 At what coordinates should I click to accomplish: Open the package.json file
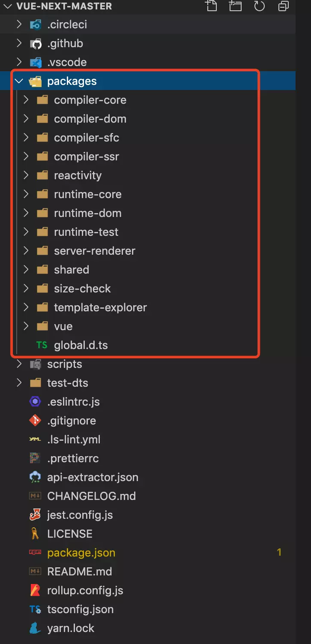(x=81, y=553)
